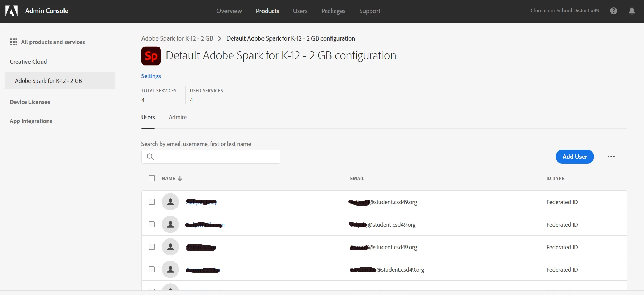644x295 pixels.
Task: Focus the user search input field
Action: pos(211,157)
